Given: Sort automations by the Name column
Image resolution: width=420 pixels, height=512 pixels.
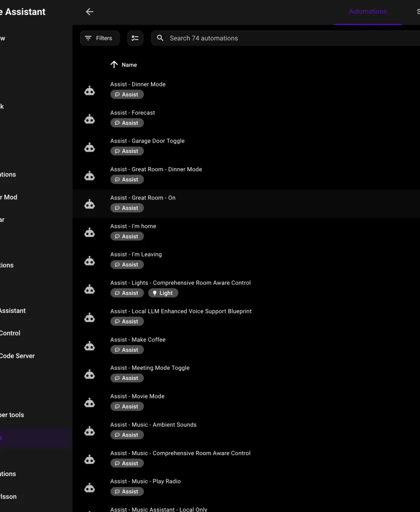Looking at the screenshot, I should tap(123, 64).
